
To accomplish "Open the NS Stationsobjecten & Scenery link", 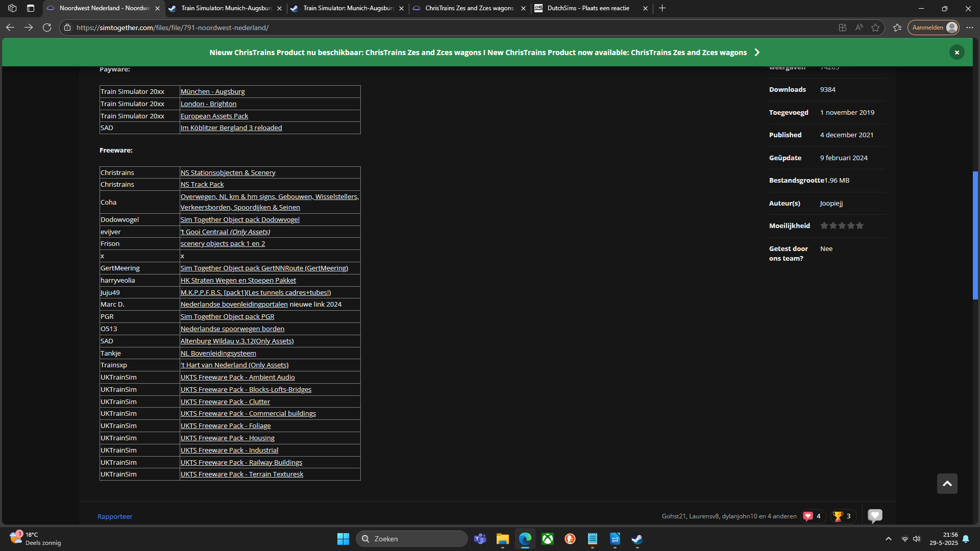I will pos(228,173).
